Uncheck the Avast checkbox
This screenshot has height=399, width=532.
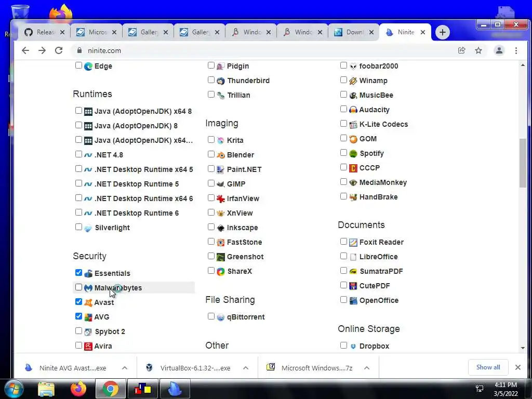click(78, 302)
